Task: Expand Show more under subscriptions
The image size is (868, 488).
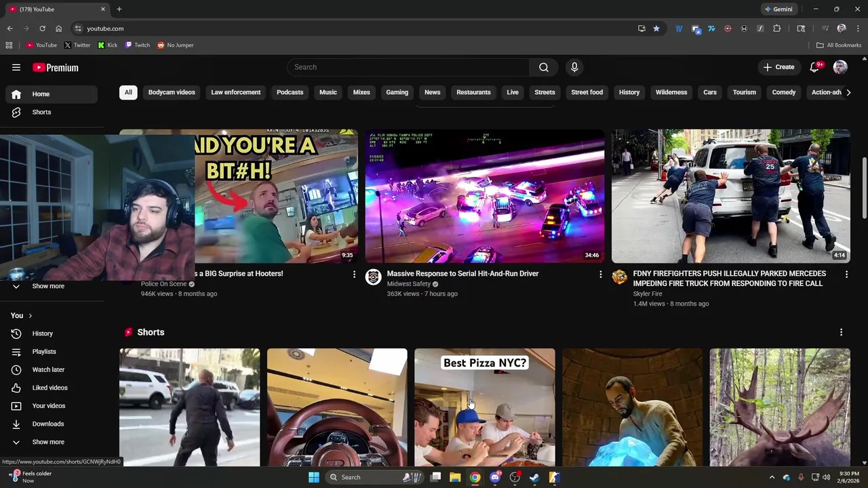Action: point(52,286)
